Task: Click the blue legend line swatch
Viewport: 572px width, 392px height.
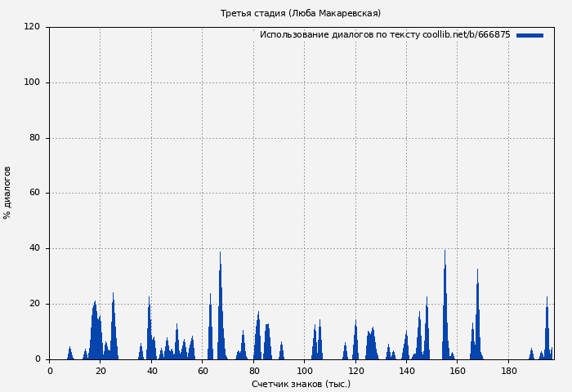Action: (530, 35)
